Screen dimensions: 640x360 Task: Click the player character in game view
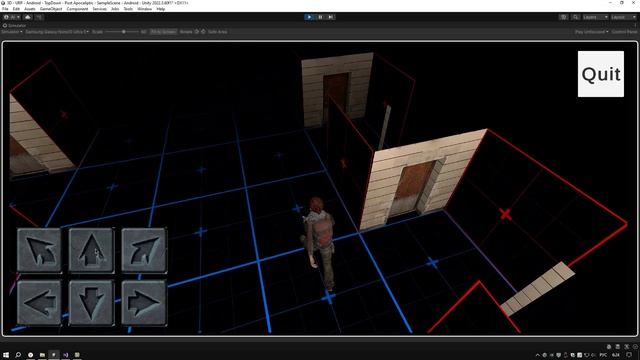pos(319,243)
